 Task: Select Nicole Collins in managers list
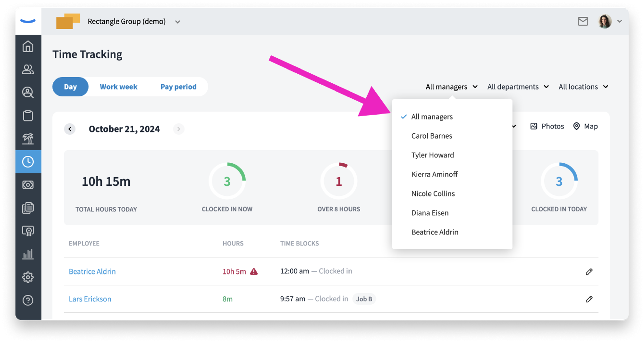452,193
